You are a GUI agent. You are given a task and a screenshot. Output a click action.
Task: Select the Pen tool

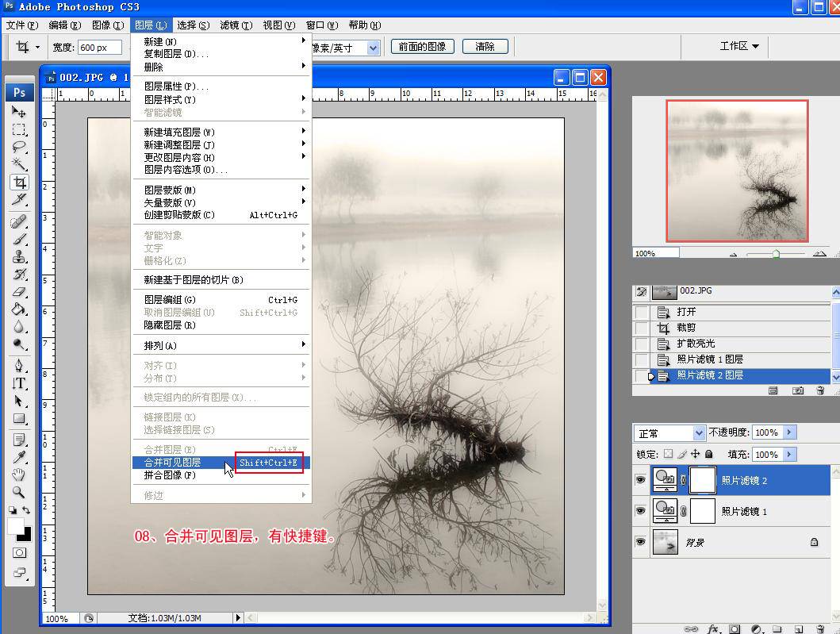(x=19, y=366)
